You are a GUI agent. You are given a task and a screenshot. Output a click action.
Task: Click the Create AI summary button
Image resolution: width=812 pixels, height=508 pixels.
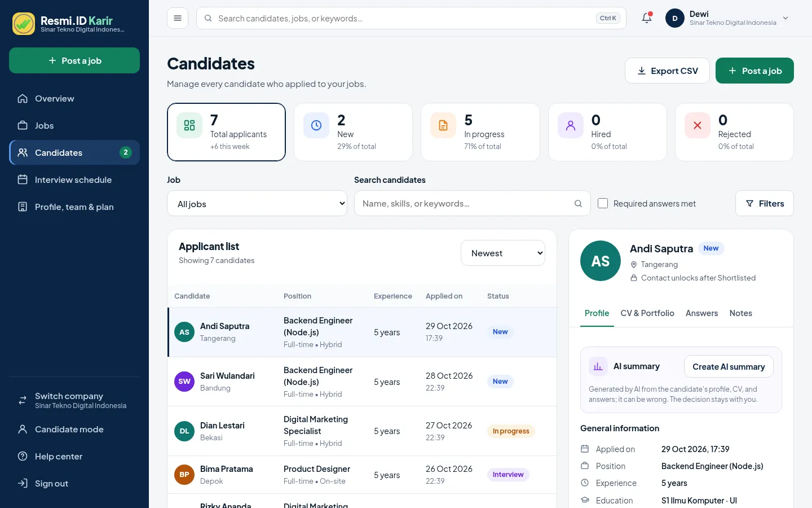[729, 366]
